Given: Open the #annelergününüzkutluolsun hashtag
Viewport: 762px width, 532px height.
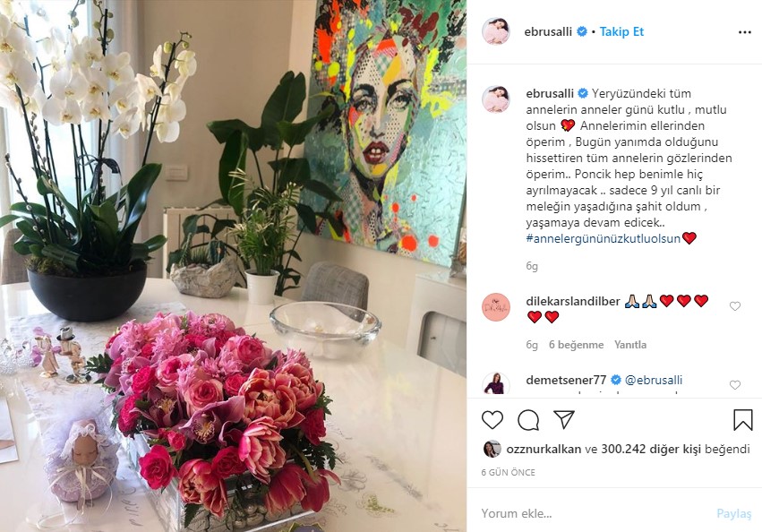Looking at the screenshot, I should click(x=604, y=239).
